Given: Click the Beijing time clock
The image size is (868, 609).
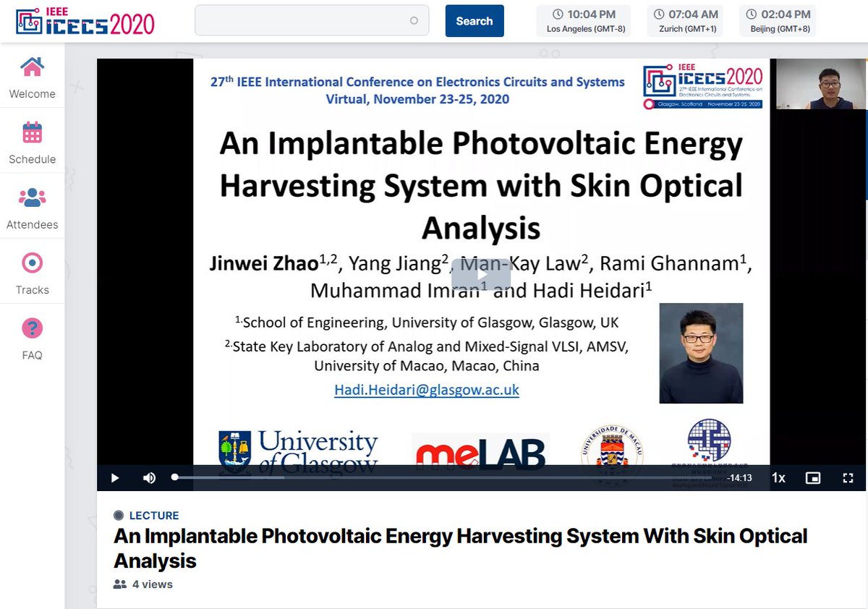Looking at the screenshot, I should (778, 21).
